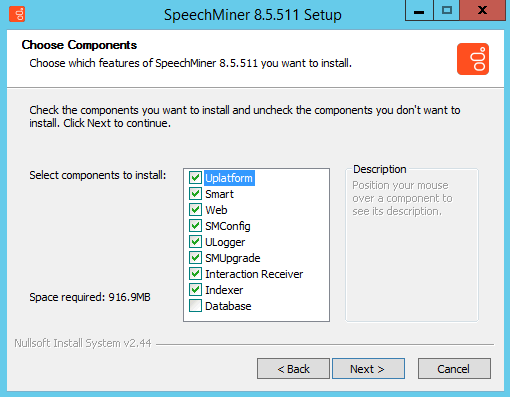Select the Interaction Receiver list entry

coord(254,274)
